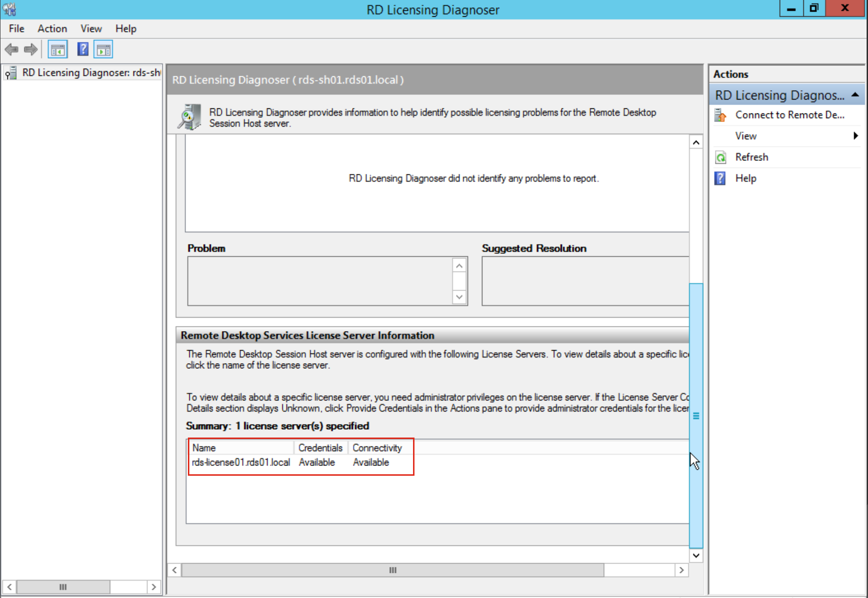Open the File menu
868x598 pixels.
[16, 29]
